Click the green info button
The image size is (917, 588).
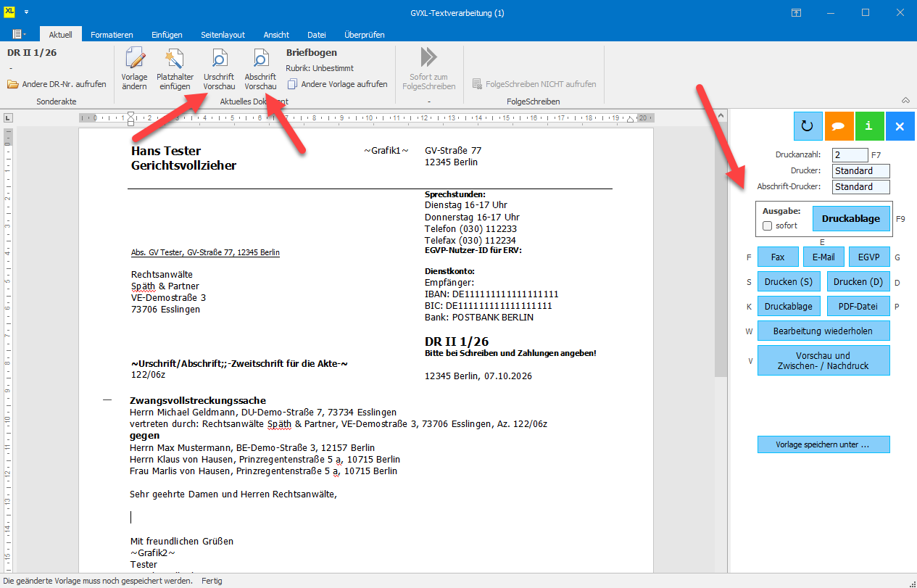coord(869,126)
